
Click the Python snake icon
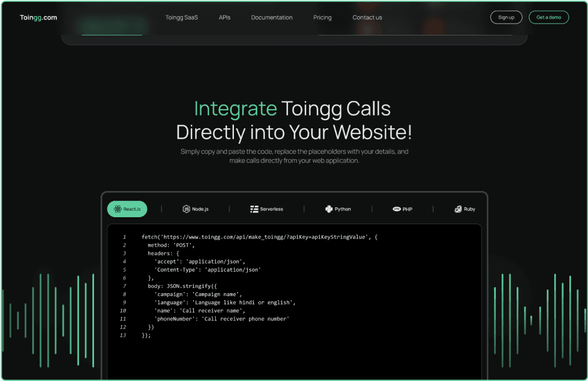coord(329,209)
